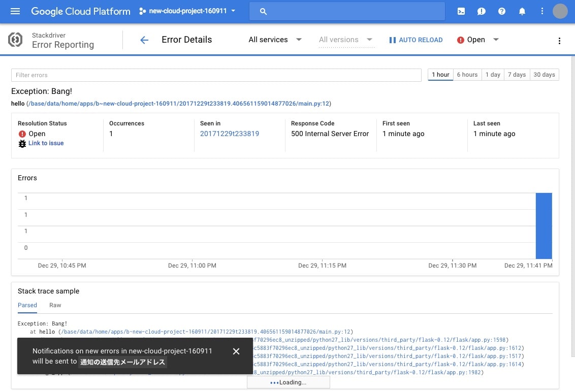Open the send feedback icon
The height and width of the screenshot is (392, 575).
coord(482,11)
